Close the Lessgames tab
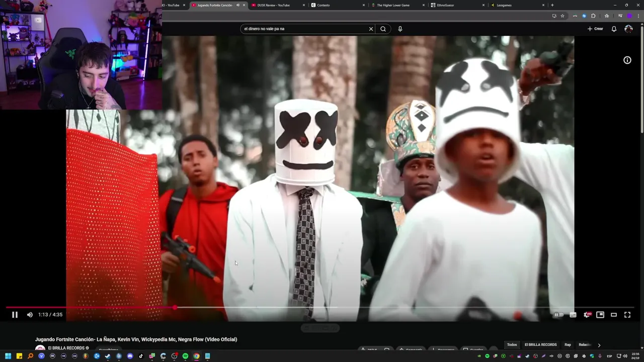The image size is (644, 362). (543, 5)
